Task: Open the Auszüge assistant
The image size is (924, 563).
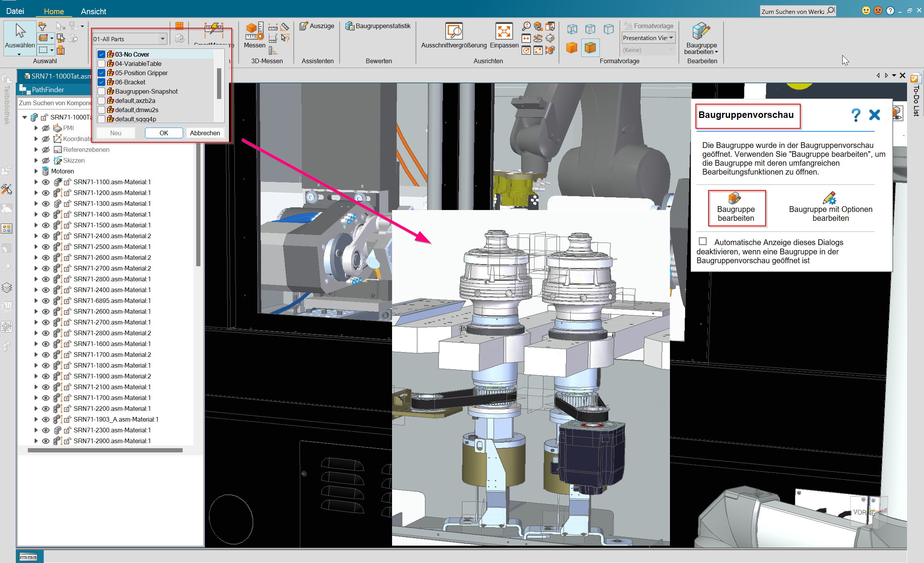Action: pyautogui.click(x=317, y=26)
